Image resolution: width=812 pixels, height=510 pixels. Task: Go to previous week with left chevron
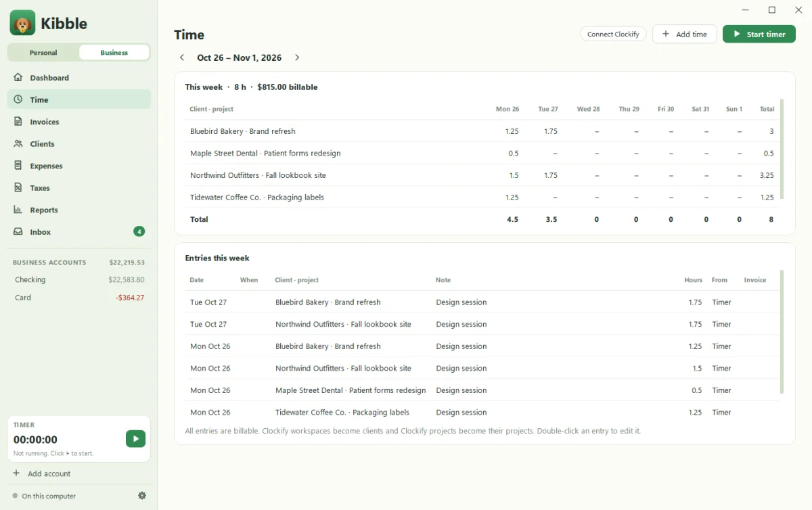tap(182, 57)
